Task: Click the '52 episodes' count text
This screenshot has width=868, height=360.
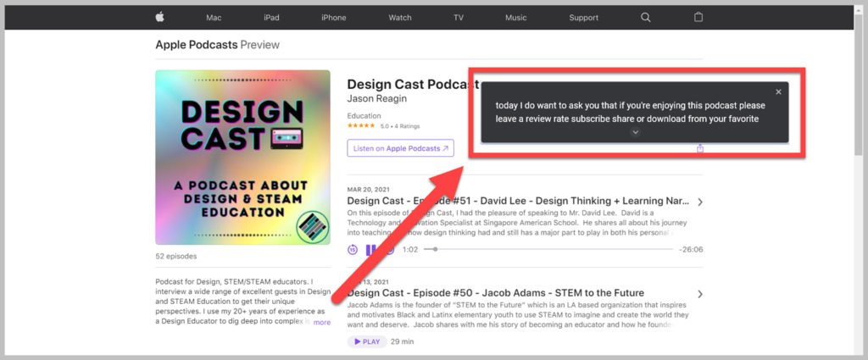Action: click(x=176, y=257)
